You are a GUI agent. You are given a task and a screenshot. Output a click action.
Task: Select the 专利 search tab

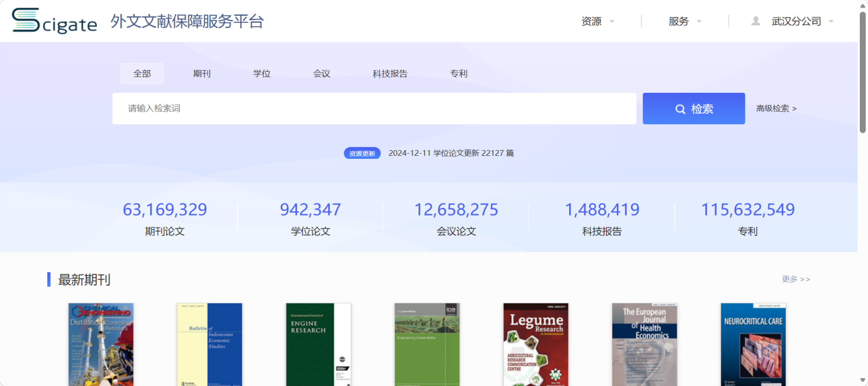459,74
